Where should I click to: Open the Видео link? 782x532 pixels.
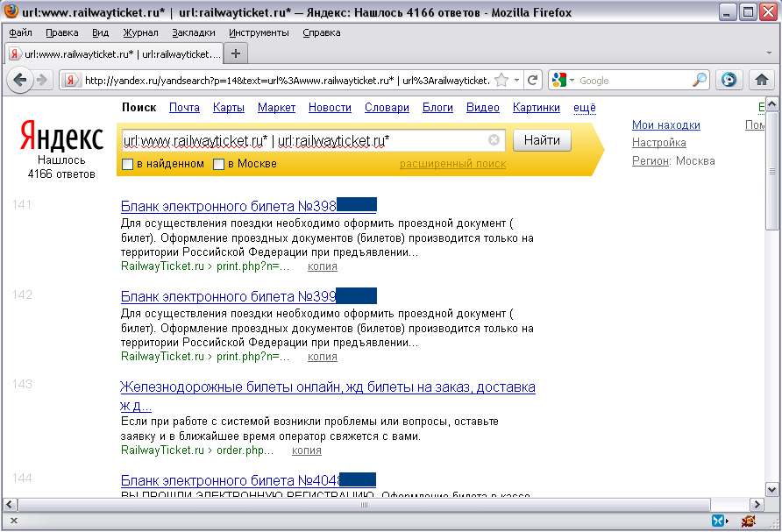coord(483,108)
